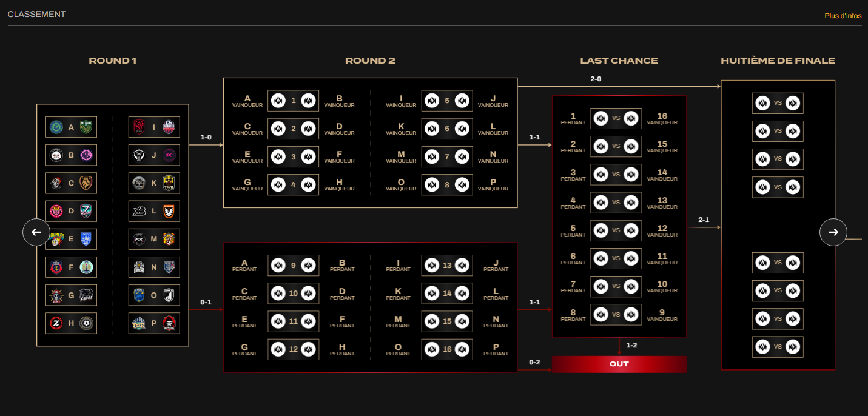Click the red OUT bar
The width and height of the screenshot is (868, 416).
(x=619, y=364)
